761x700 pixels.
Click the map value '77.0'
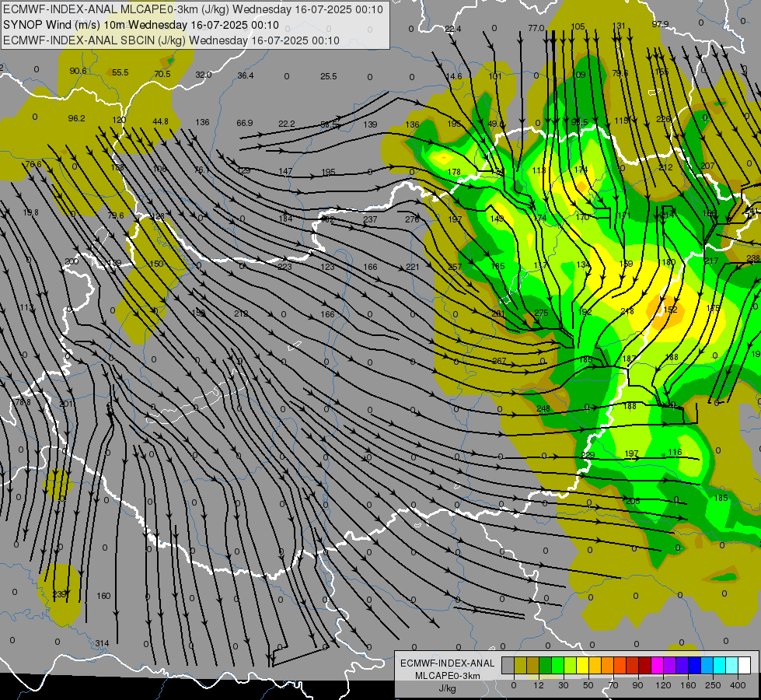[x=536, y=28]
